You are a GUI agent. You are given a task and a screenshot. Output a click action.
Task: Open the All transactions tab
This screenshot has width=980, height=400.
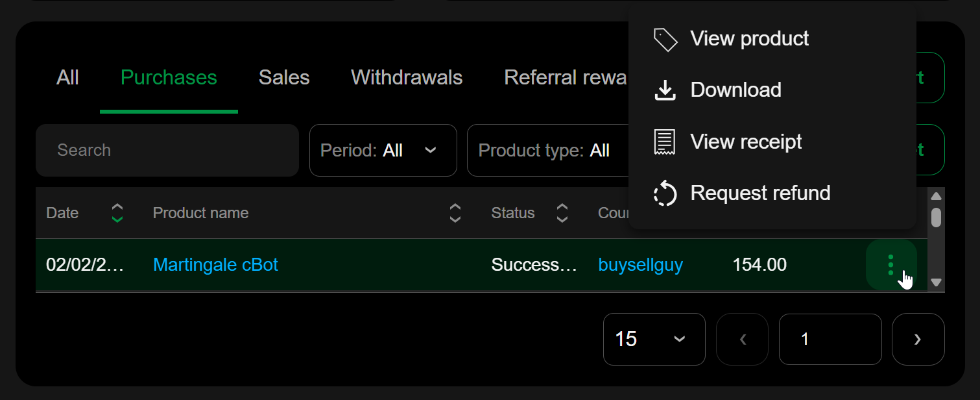pos(67,78)
